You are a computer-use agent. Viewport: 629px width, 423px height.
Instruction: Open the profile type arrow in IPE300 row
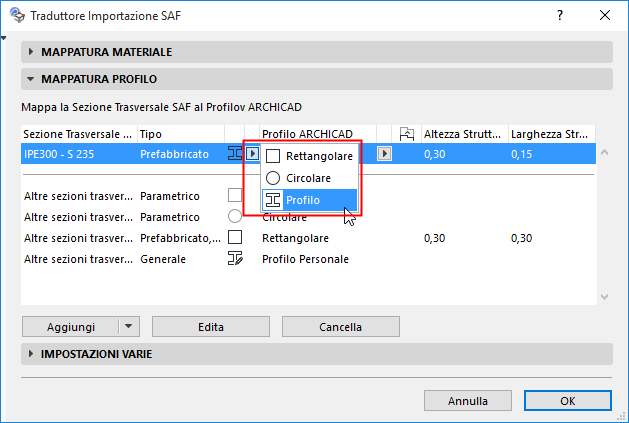(x=252, y=154)
